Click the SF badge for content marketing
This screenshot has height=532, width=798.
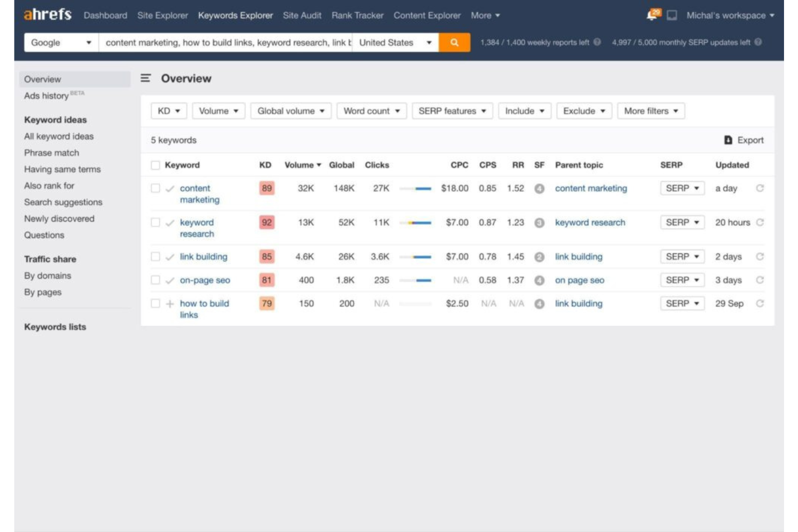point(539,189)
